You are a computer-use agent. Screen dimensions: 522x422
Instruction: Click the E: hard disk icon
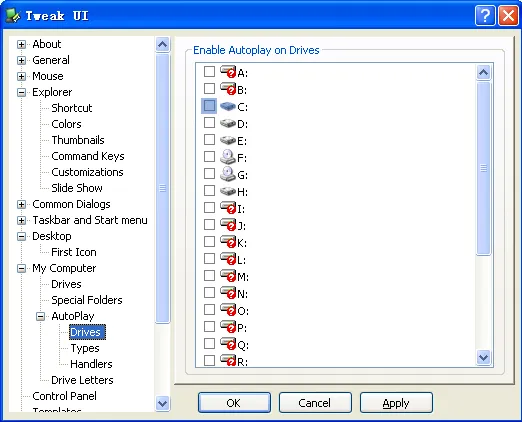point(228,140)
